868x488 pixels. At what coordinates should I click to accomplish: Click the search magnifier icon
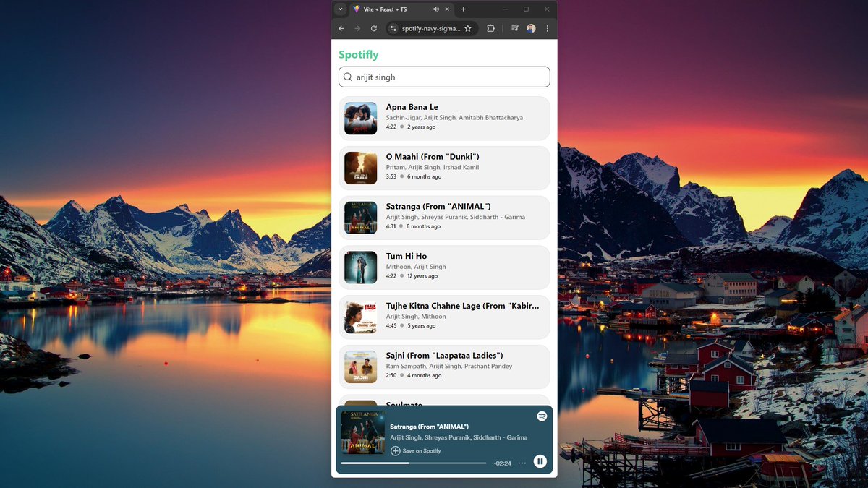pyautogui.click(x=348, y=77)
